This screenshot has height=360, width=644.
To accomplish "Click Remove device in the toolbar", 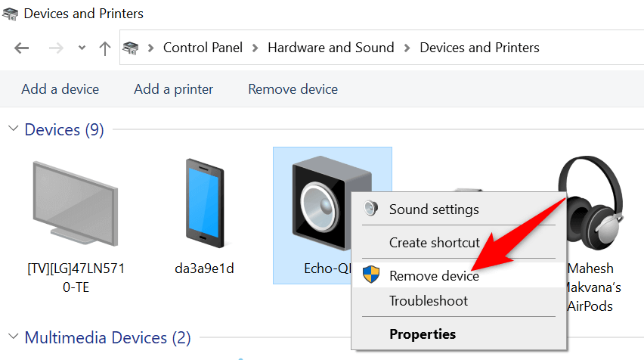I will coord(293,89).
